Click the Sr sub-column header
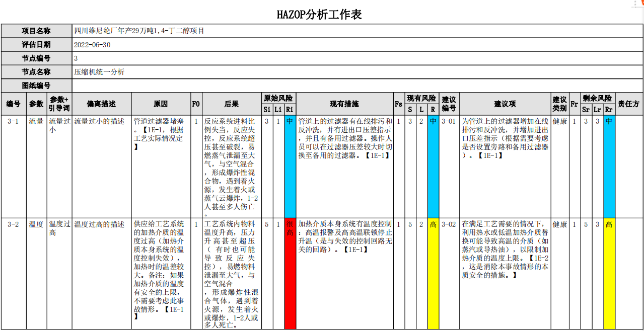 pos(586,110)
